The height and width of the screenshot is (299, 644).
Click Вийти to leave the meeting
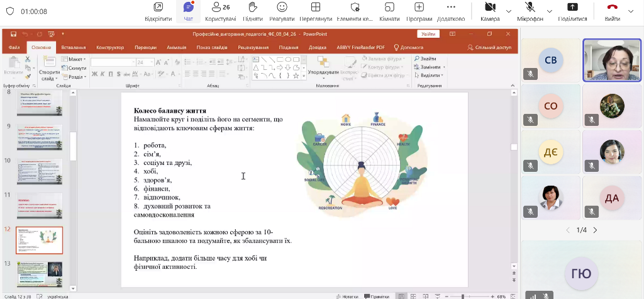612,11
